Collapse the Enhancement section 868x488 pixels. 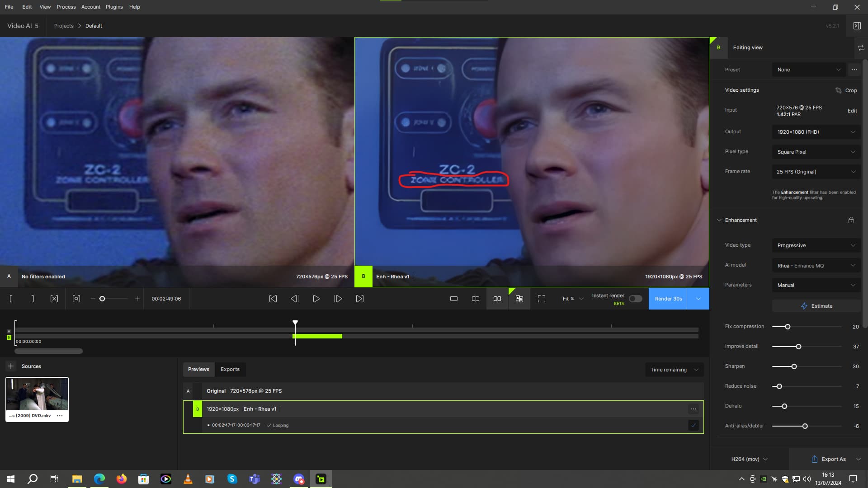pos(719,220)
